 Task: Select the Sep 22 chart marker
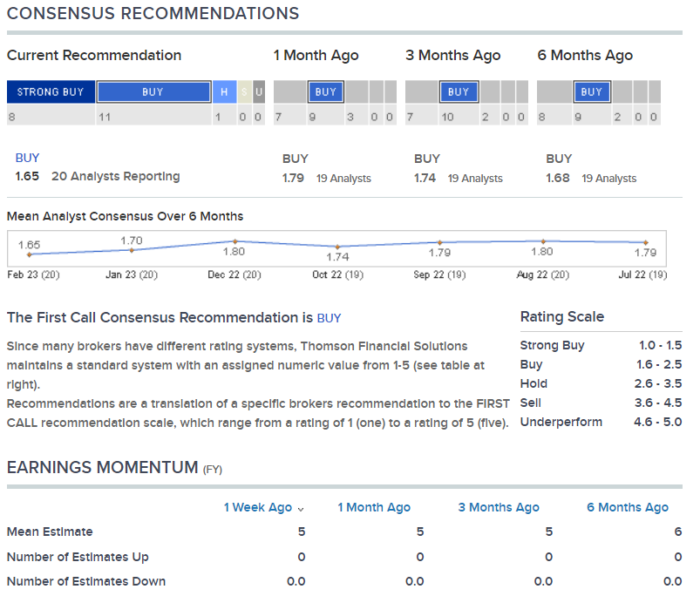439,242
